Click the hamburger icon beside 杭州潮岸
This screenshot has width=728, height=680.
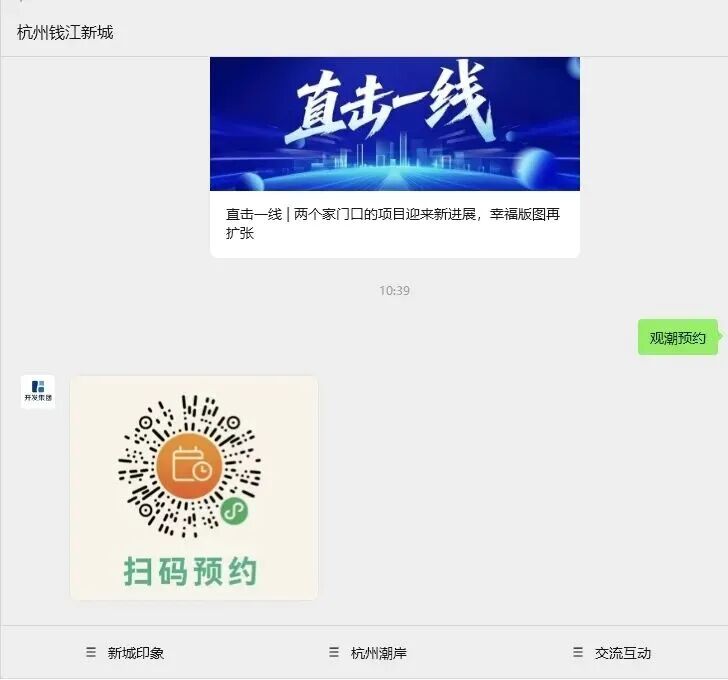coord(334,652)
